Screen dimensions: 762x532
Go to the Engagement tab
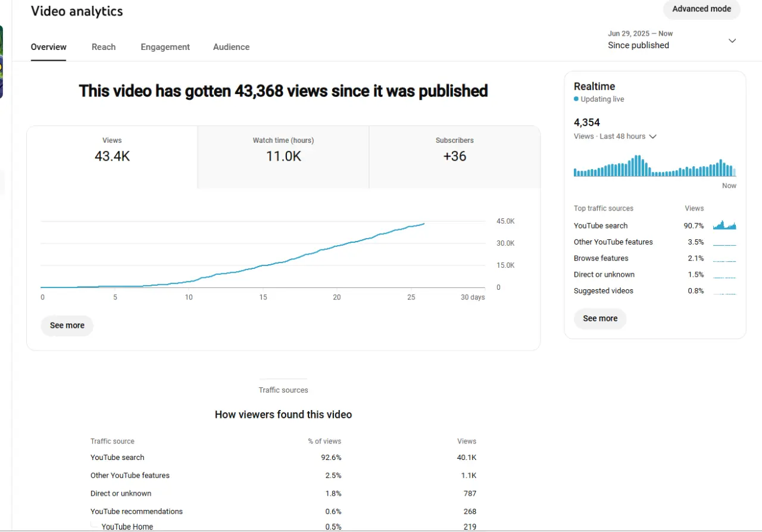coord(165,47)
